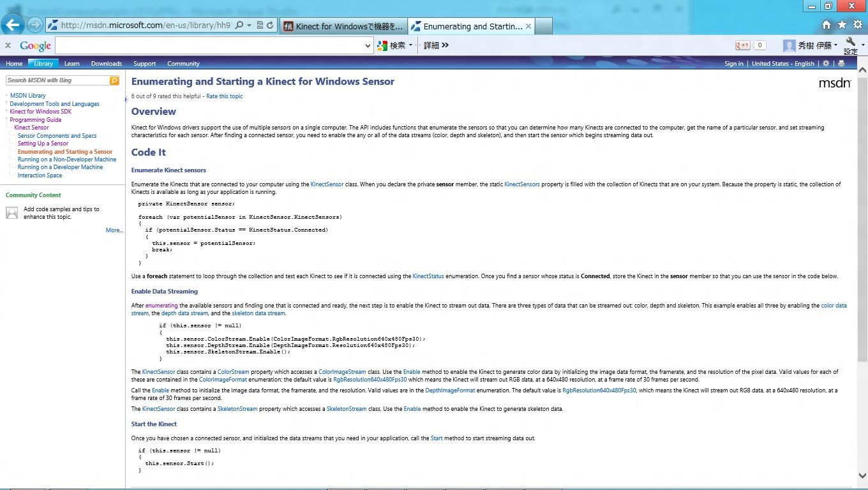Viewport: 868px width, 490px height.
Task: Toggle the compatibility view icon
Action: [x=260, y=26]
